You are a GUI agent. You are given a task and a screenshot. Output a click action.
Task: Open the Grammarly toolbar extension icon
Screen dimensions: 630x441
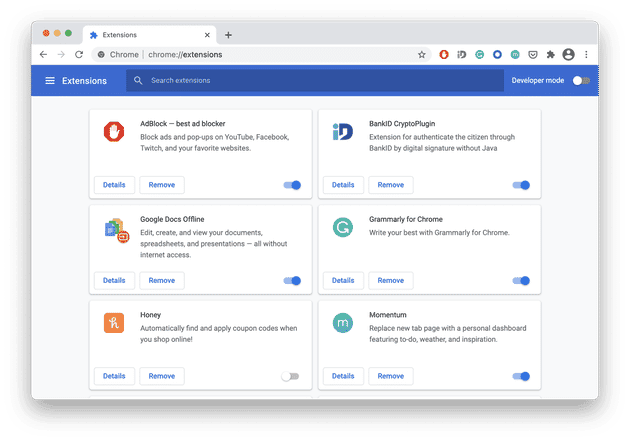[x=479, y=55]
